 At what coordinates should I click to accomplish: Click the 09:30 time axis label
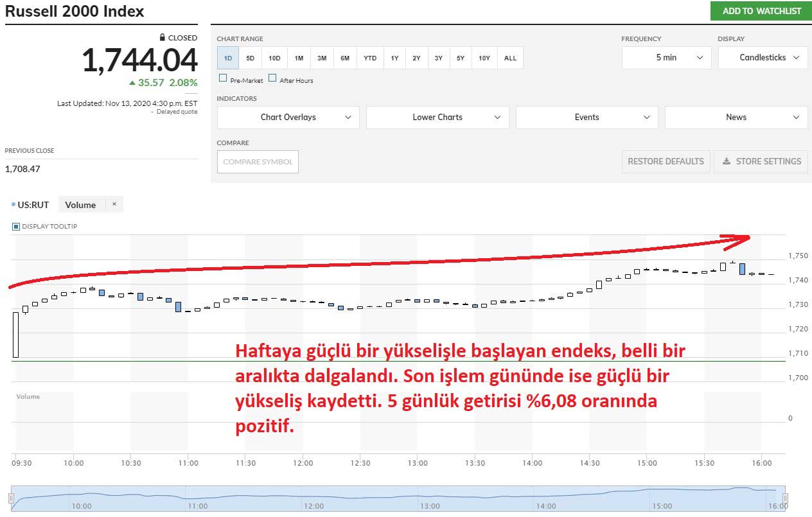coord(22,463)
